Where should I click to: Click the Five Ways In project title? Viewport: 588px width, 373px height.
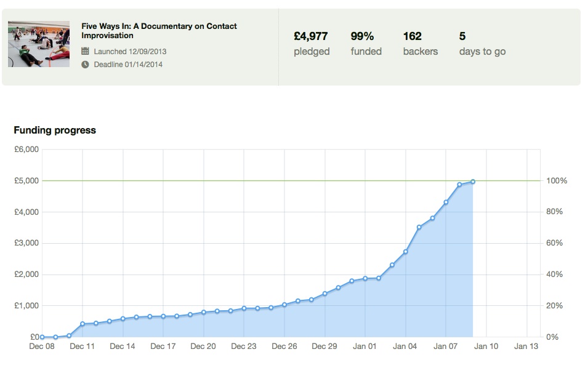click(159, 31)
